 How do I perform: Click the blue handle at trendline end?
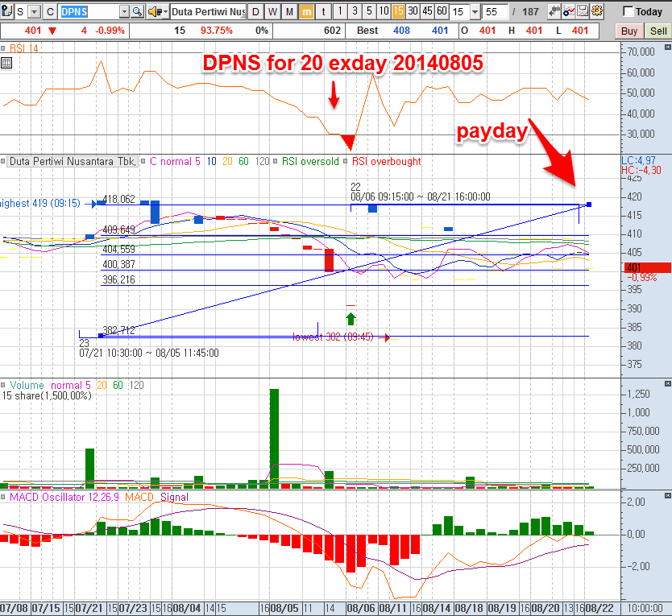589,205
